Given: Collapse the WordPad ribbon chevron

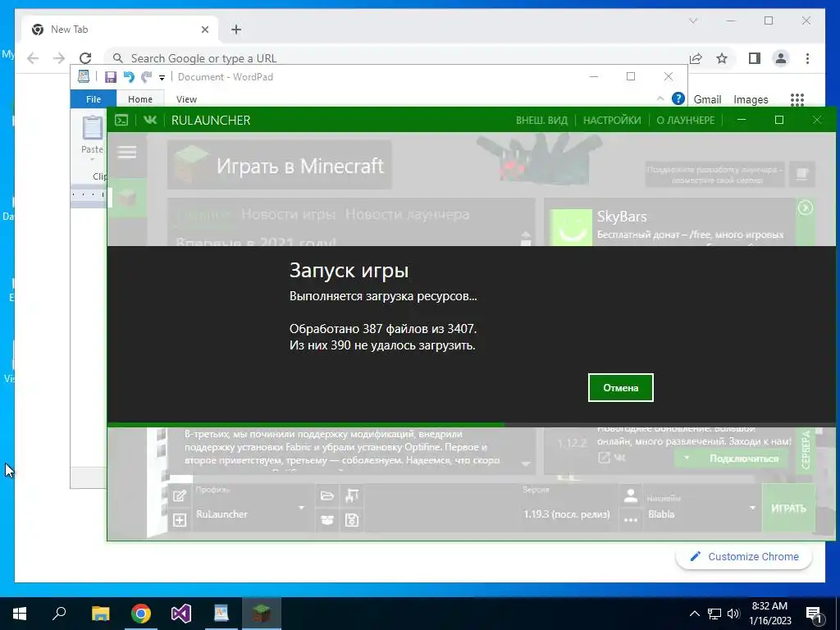Looking at the screenshot, I should (660, 98).
